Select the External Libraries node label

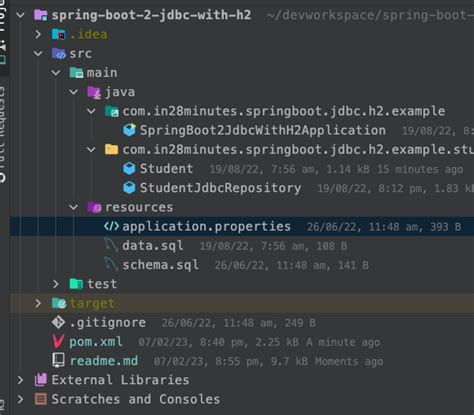click(x=120, y=380)
